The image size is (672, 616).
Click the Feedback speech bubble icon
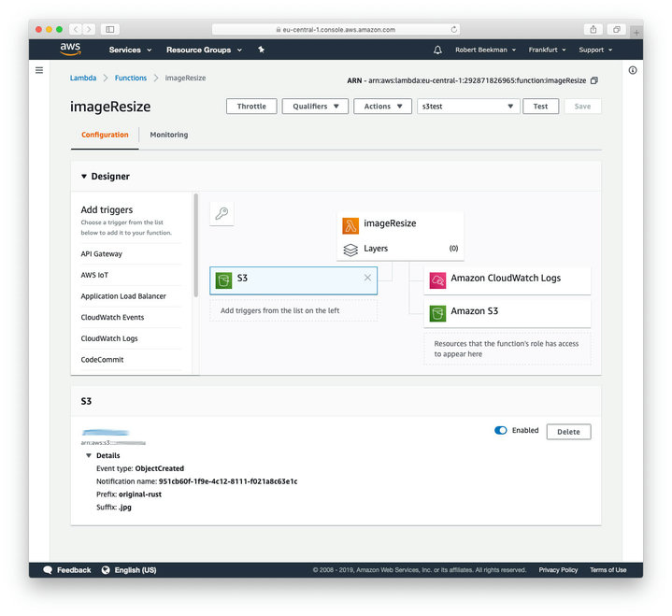pos(48,569)
